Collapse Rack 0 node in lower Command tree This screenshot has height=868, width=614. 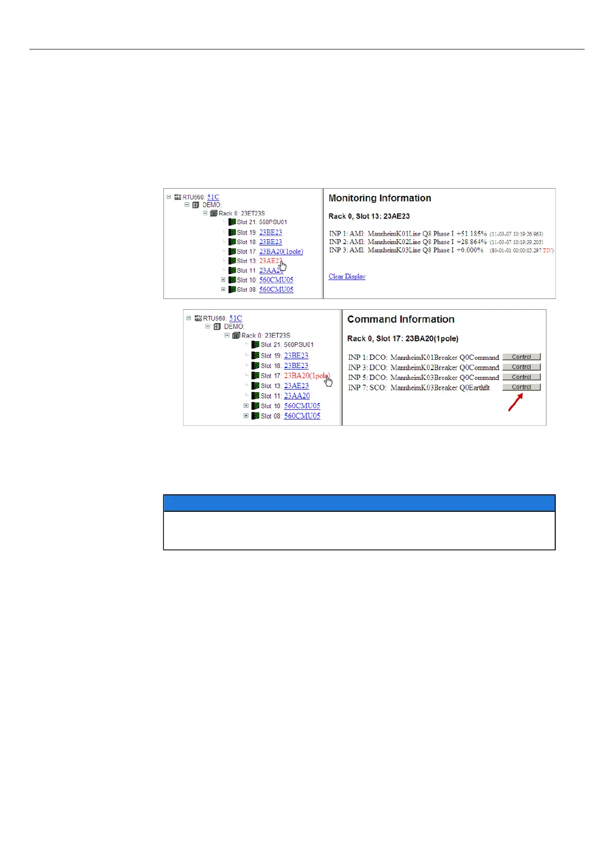coord(227,335)
